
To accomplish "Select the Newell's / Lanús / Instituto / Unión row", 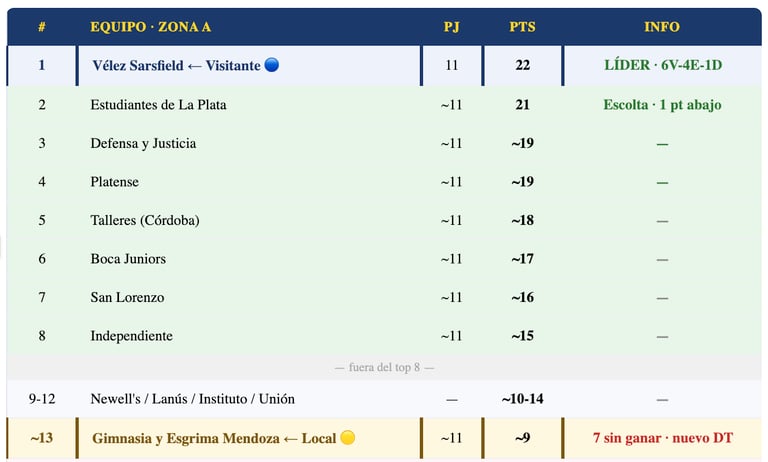I will (192, 399).
